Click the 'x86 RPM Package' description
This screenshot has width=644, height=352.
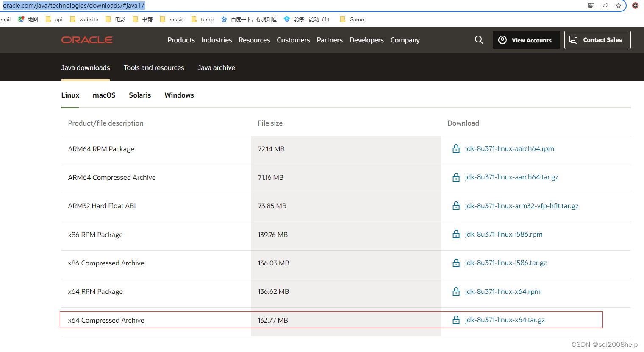(95, 235)
